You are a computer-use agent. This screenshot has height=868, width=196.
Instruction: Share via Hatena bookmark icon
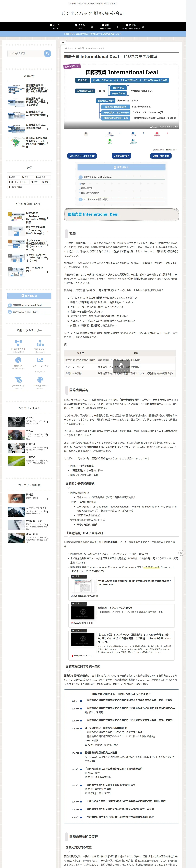[133, 134]
